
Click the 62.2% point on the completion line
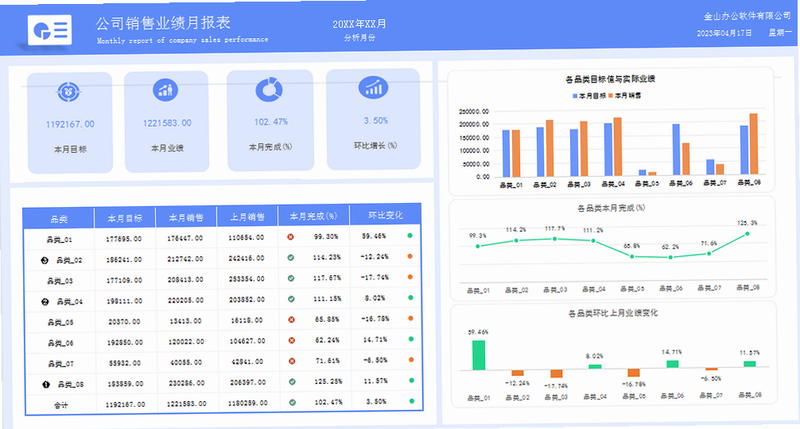pos(670,257)
